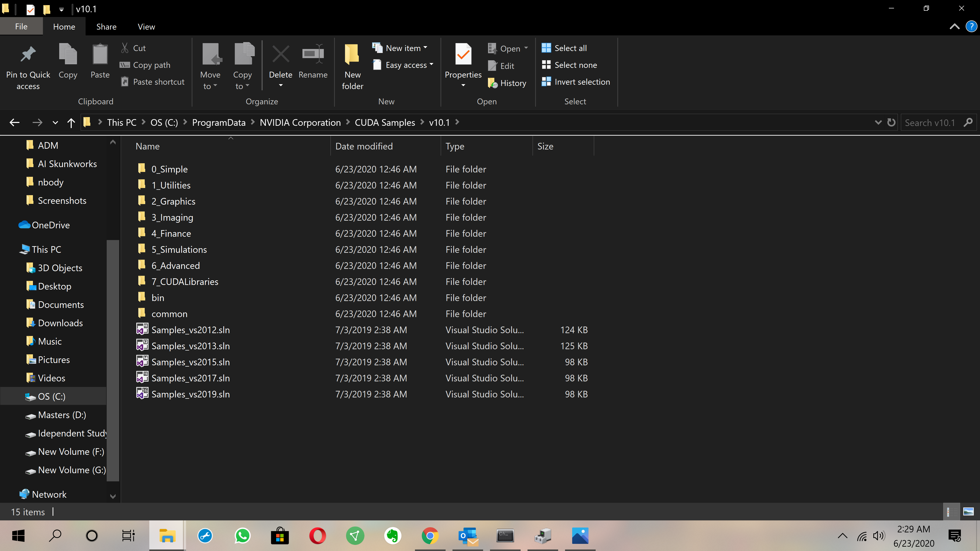Viewport: 980px width, 551px height.
Task: Open AI Skunkworks quick access folder
Action: [67, 164]
